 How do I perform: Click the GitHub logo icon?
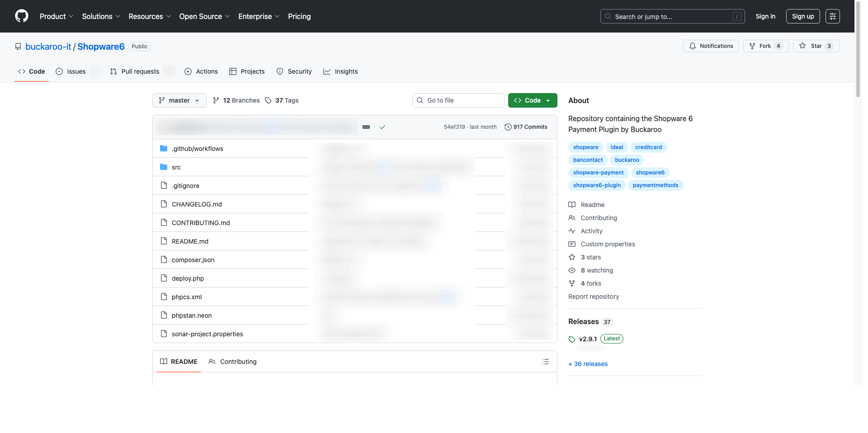22,16
